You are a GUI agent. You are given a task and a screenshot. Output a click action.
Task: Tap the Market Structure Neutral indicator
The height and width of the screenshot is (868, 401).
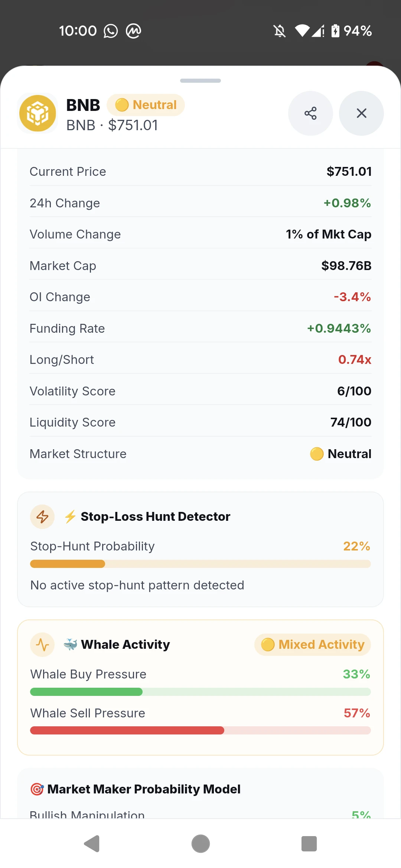click(x=340, y=454)
